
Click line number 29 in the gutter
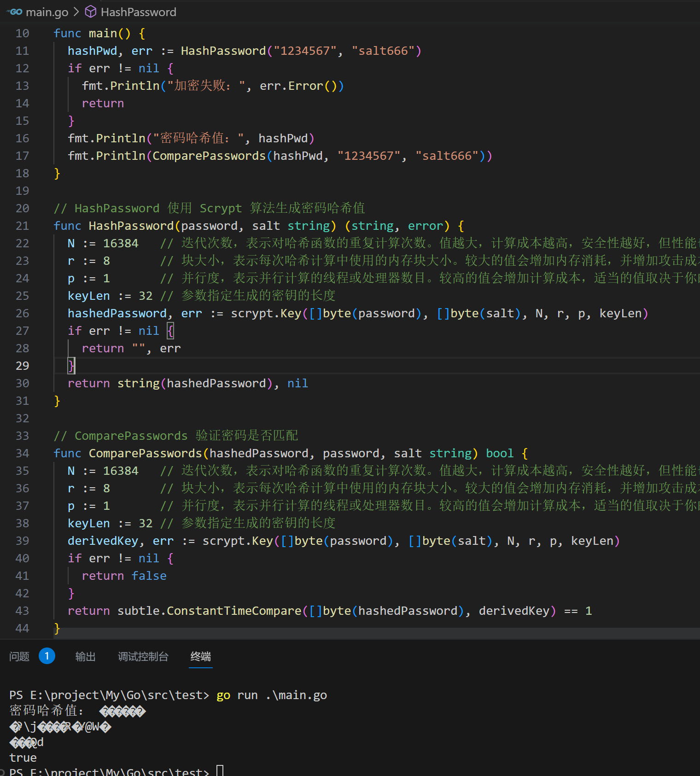[22, 366]
